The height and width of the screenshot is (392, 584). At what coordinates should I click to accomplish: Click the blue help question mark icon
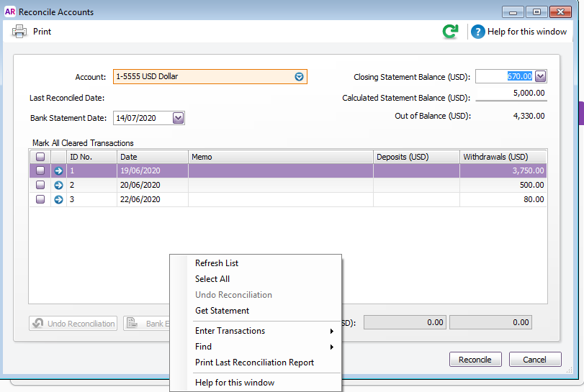click(478, 32)
